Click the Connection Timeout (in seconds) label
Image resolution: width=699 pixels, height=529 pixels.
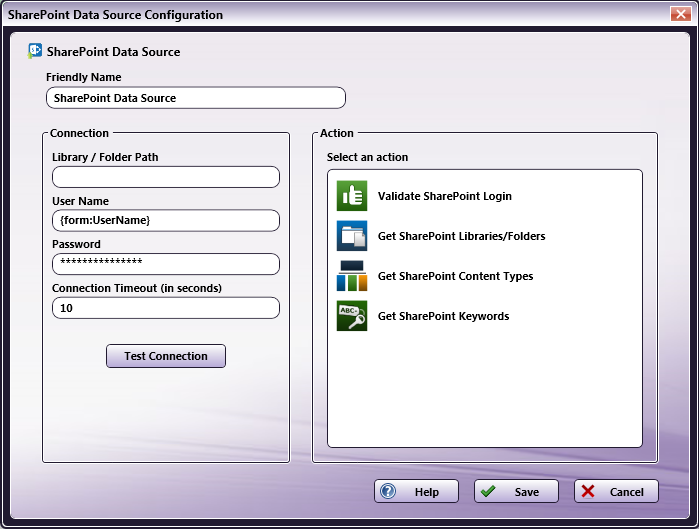coord(137,288)
